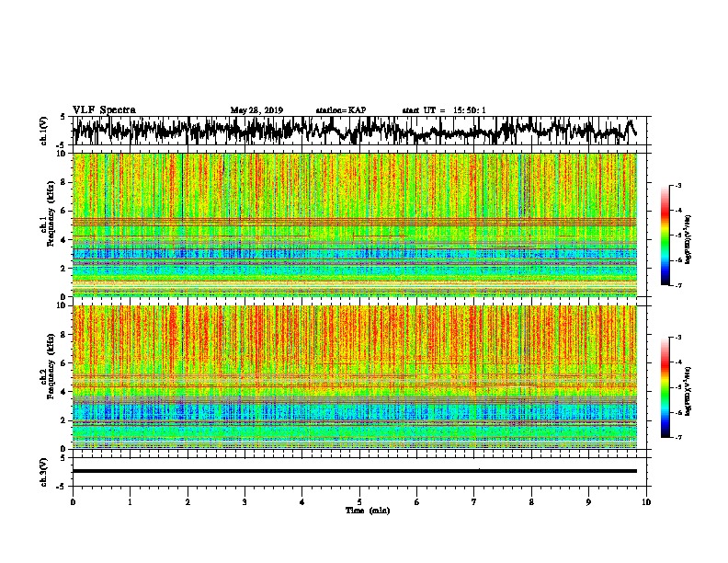Click the flat ch.3 voltage trace line
This screenshot has width=728, height=563.
click(354, 471)
